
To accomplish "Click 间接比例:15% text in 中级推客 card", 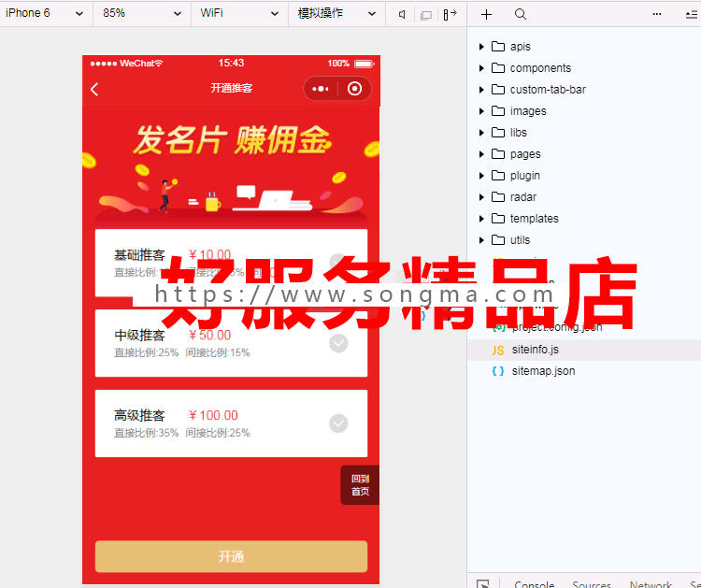I will 218,352.
